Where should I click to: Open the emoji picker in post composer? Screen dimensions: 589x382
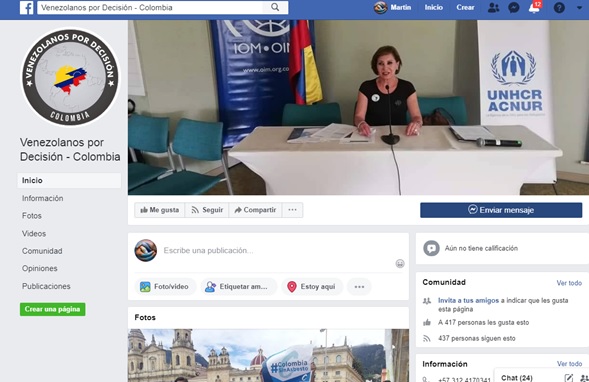tap(400, 264)
